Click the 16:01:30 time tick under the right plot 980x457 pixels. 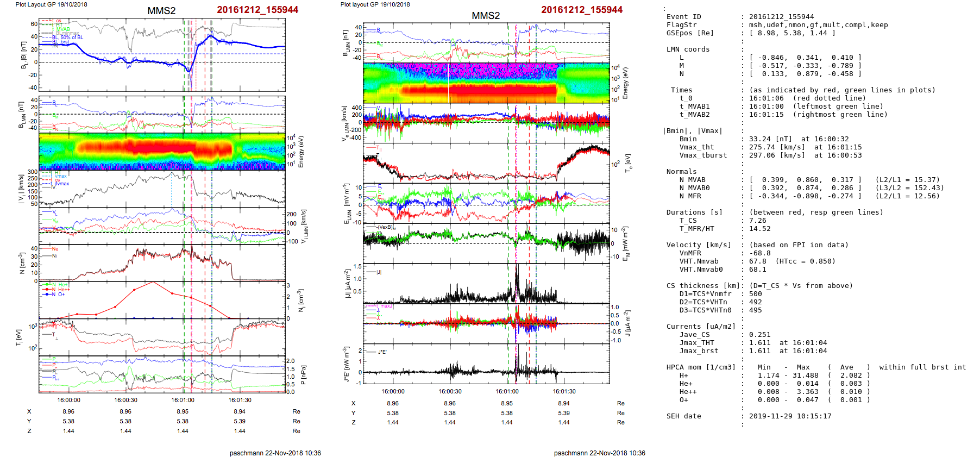click(x=564, y=391)
